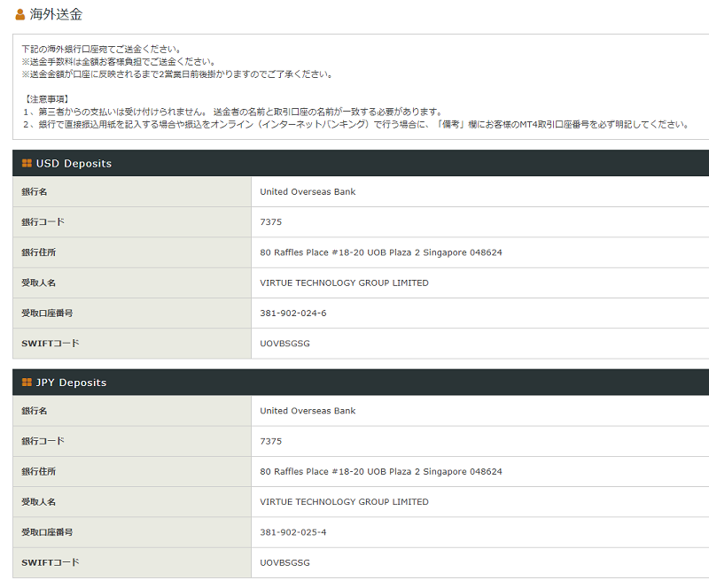Click the 銀行住所 label in USD Deposits
This screenshot has height=588, width=709.
(x=38, y=252)
